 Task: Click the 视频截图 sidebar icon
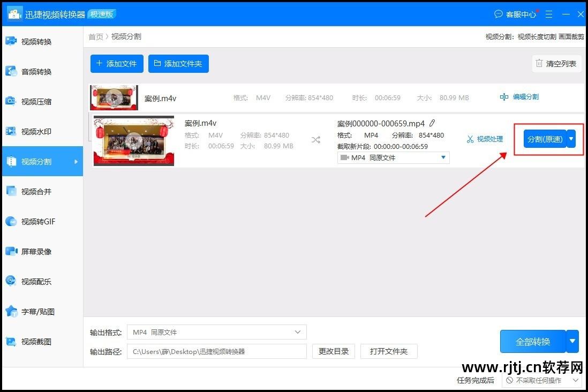[11, 341]
